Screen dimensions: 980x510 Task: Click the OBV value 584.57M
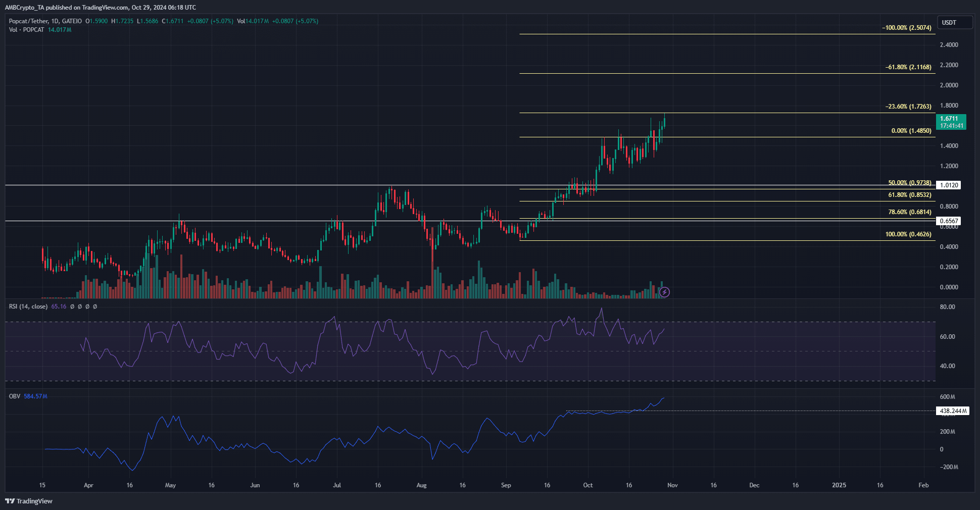35,396
